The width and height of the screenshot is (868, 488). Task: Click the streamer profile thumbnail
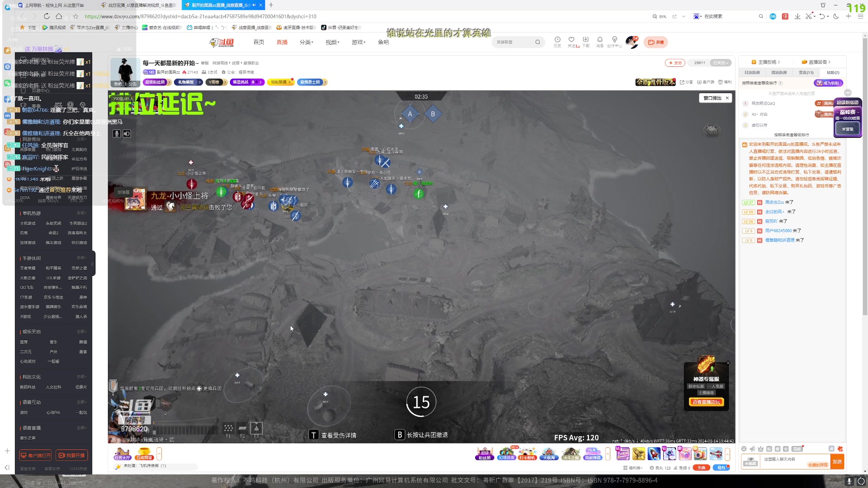[125, 72]
